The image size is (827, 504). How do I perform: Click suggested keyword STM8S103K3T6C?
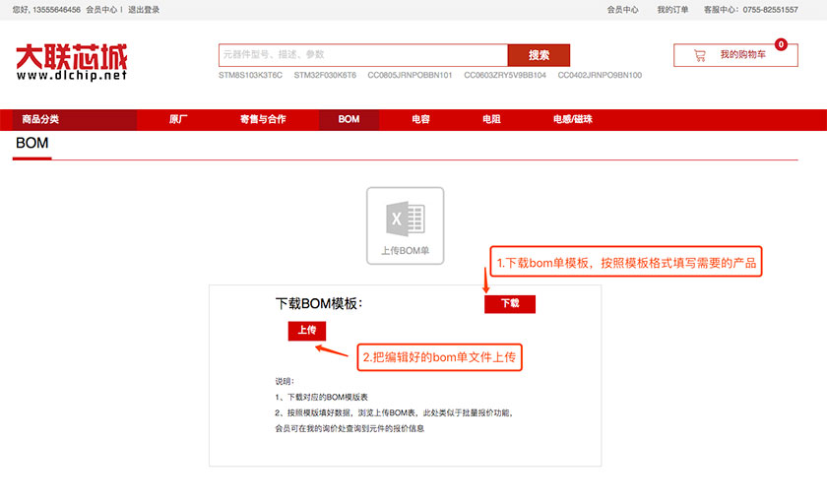point(250,75)
